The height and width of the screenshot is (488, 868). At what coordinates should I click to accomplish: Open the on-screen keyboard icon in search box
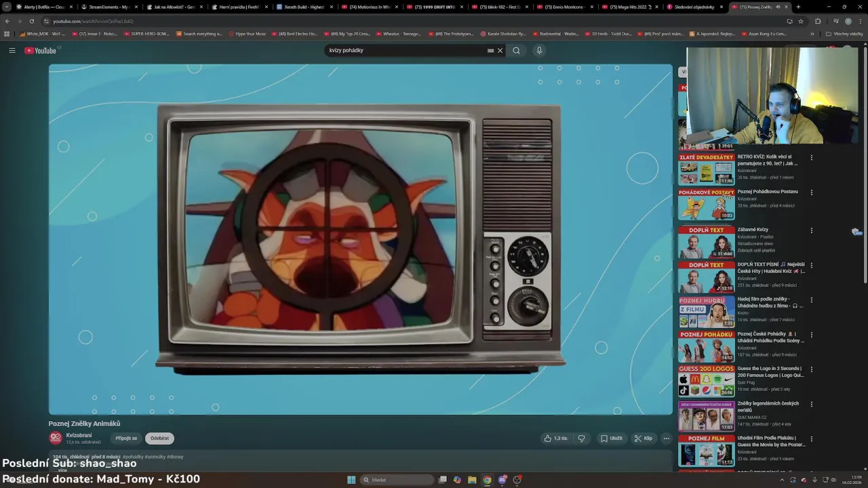click(x=490, y=50)
